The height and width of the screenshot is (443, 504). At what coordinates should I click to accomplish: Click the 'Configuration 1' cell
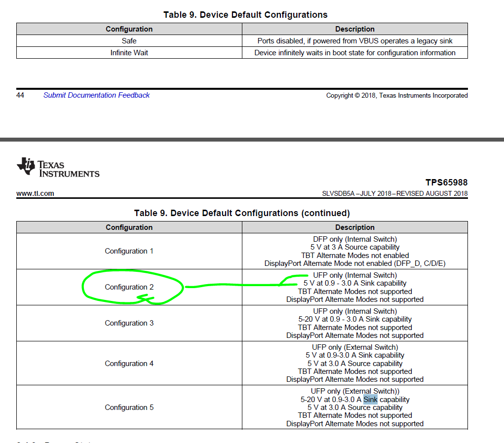pyautogui.click(x=129, y=251)
